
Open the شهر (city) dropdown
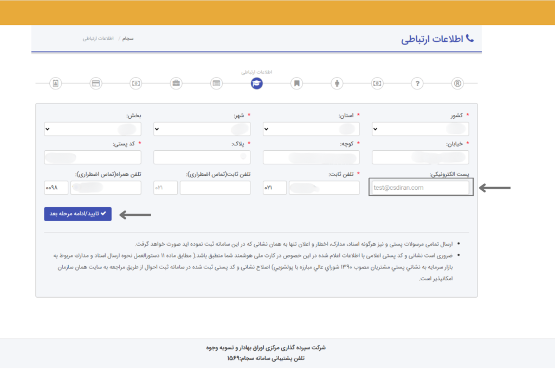pyautogui.click(x=202, y=129)
